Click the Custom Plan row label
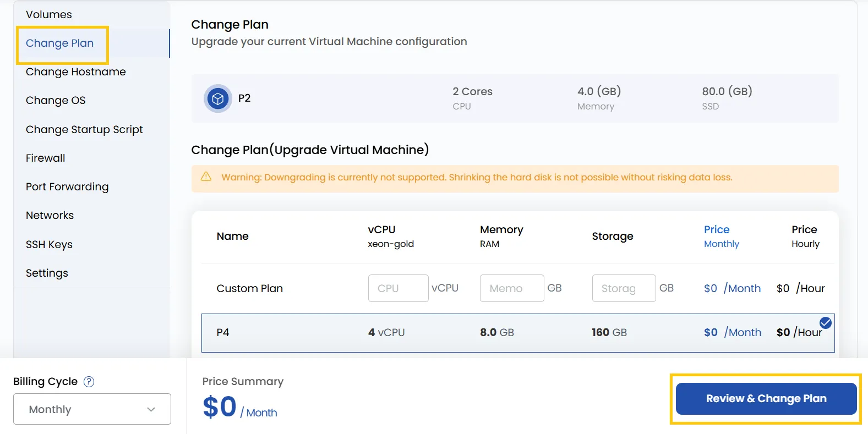Viewport: 868px width, 434px height. (250, 288)
